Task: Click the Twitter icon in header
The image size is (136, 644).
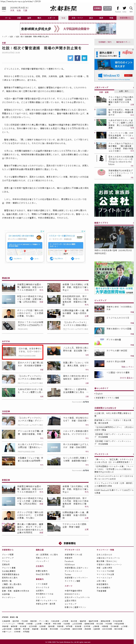Action: point(124,8)
